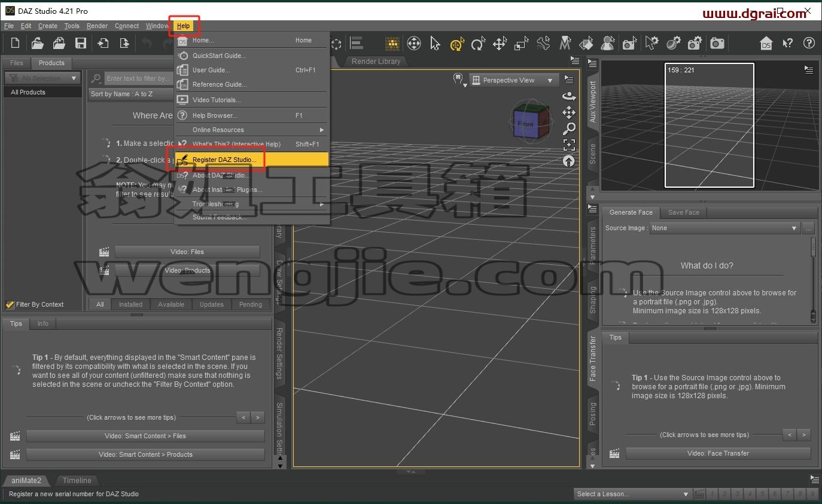Select the Spot Render camera tool
Image resolution: width=822 pixels, height=504 pixels.
[629, 44]
